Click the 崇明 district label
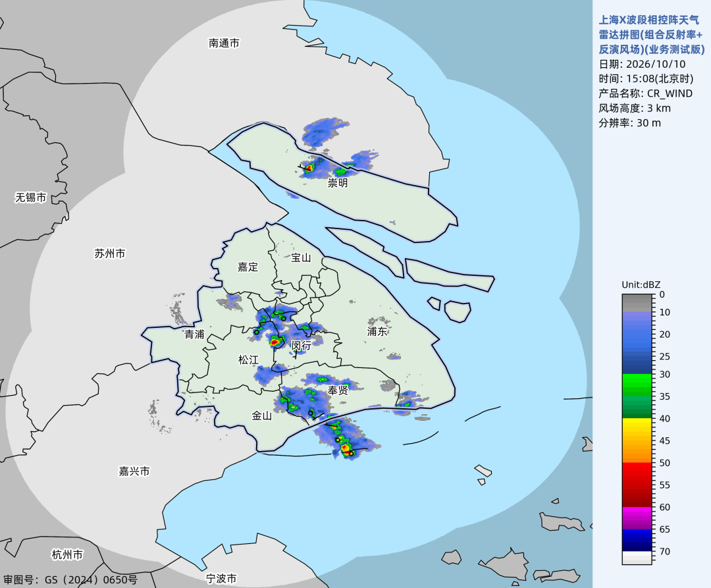 (x=338, y=182)
